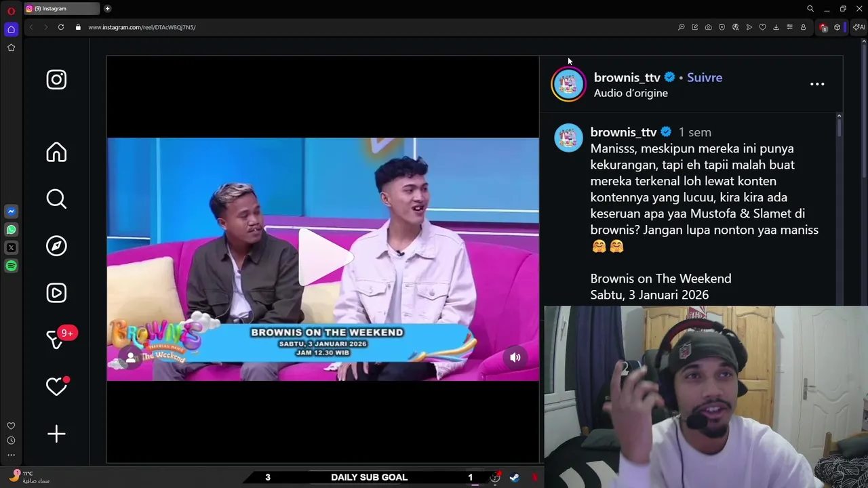Image resolution: width=868 pixels, height=488 pixels.
Task: Click Opera sidebar Start Page home button
Action: (11, 29)
